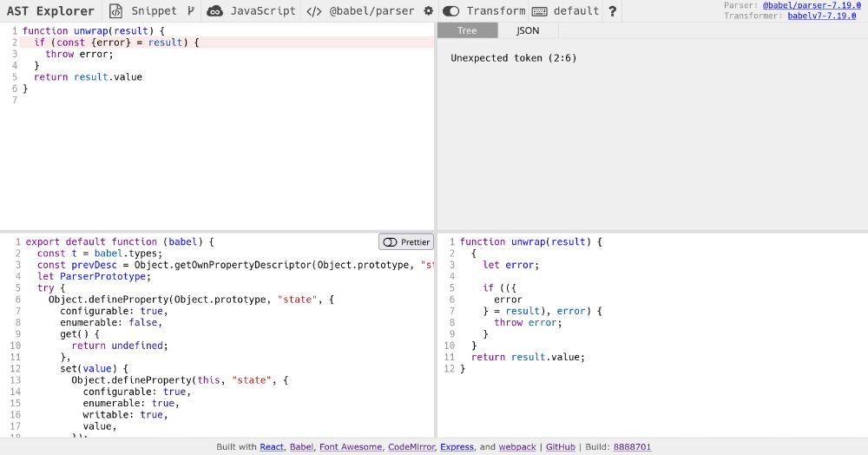Click line 'let ParserPrototype;'
The height and width of the screenshot is (455, 868).
click(94, 276)
